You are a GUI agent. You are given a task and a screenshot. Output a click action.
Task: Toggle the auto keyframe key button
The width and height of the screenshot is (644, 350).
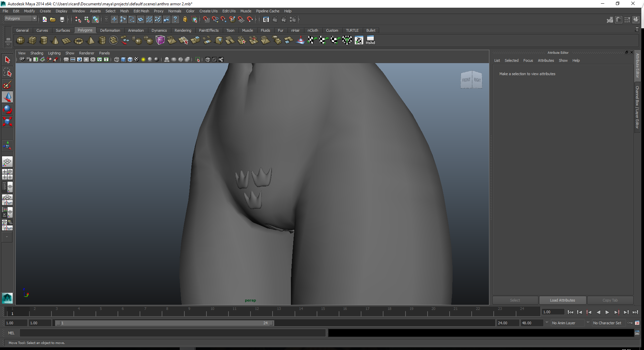[630, 323]
